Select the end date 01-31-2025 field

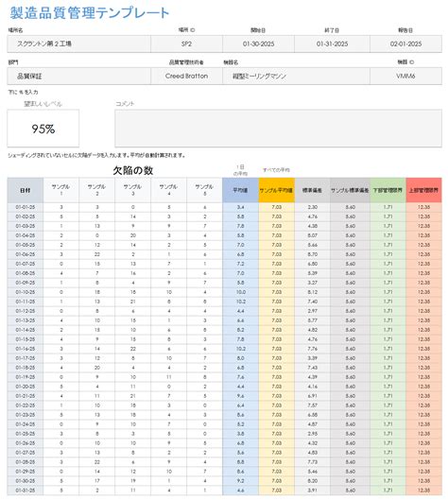click(x=332, y=43)
